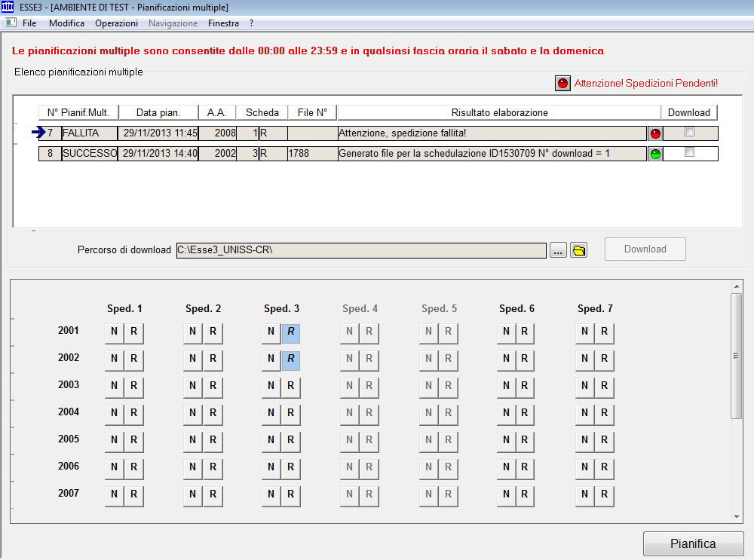Click the 'A.A.' column header
754x560 pixels.
click(x=217, y=112)
